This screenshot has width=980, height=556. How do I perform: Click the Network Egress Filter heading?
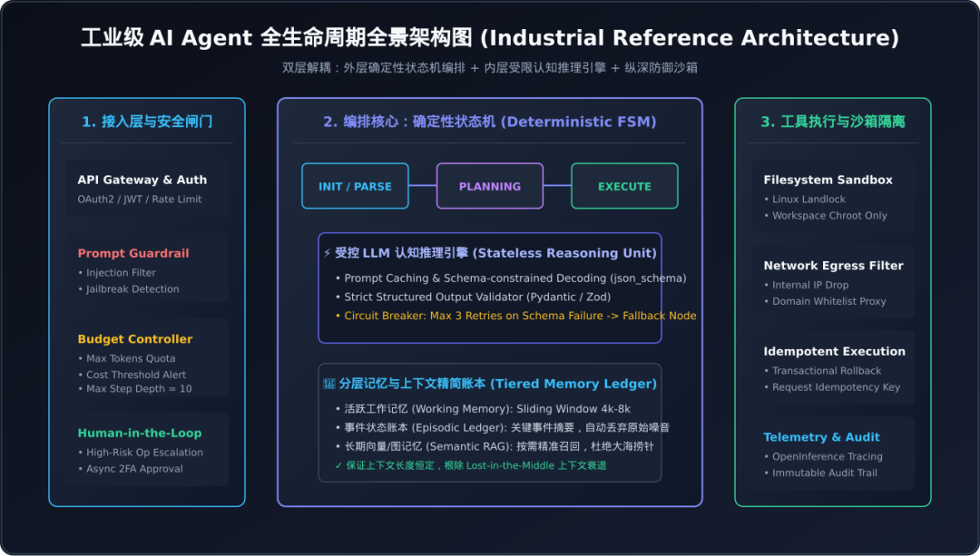tap(833, 266)
